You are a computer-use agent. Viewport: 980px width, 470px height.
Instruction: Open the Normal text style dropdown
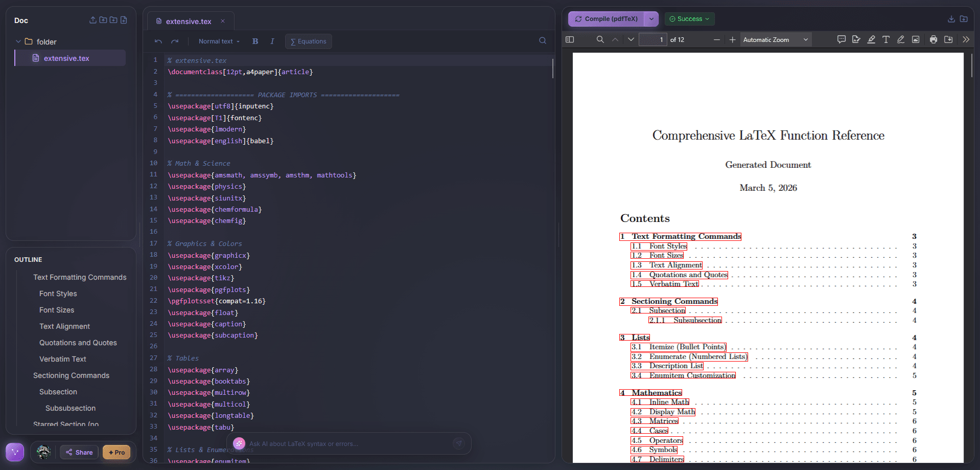tap(218, 41)
